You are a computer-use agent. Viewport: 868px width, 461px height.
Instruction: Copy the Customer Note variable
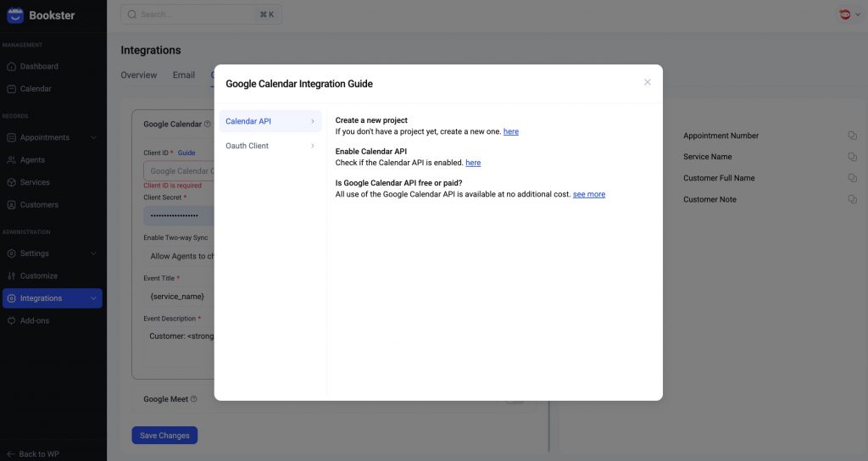[852, 199]
